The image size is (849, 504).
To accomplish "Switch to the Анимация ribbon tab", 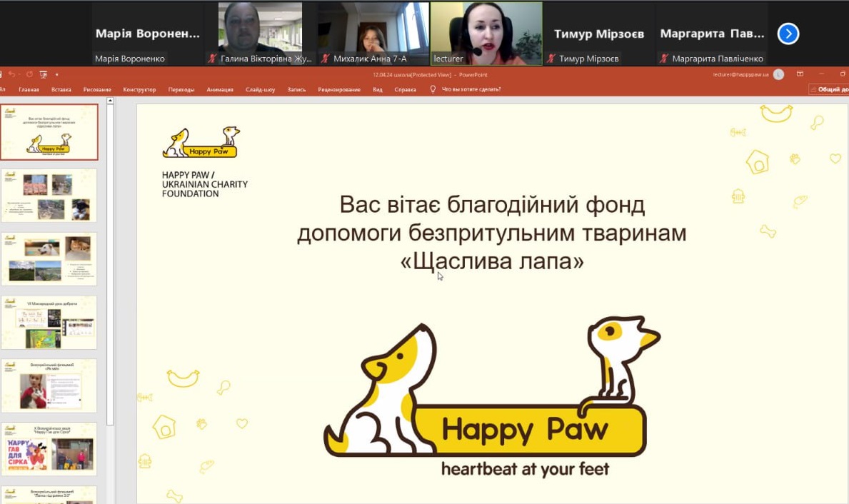I will [x=220, y=89].
